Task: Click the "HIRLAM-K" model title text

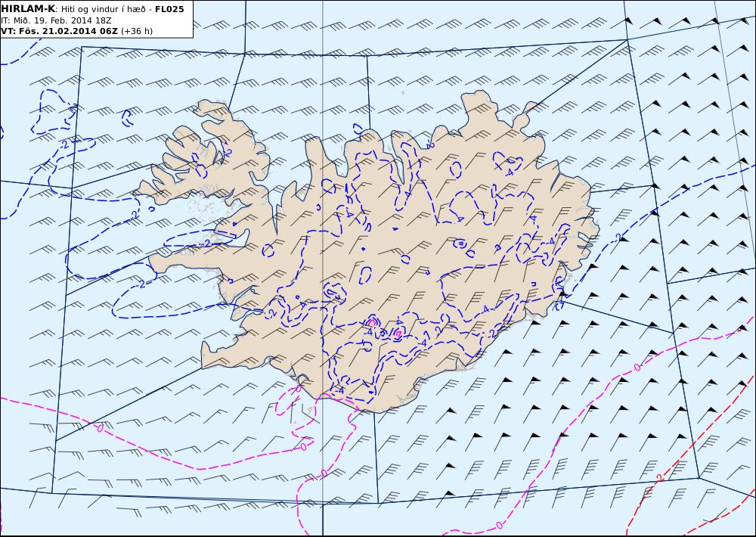Action: 28,9
